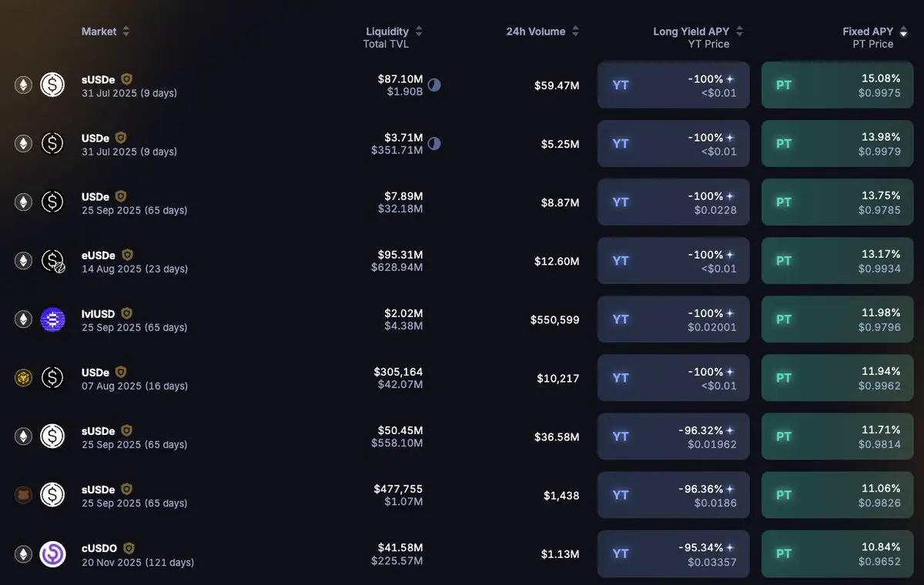The height and width of the screenshot is (585, 924).
Task: Click the half-moon icon beside $87.10M liquidity
Action: 434,85
